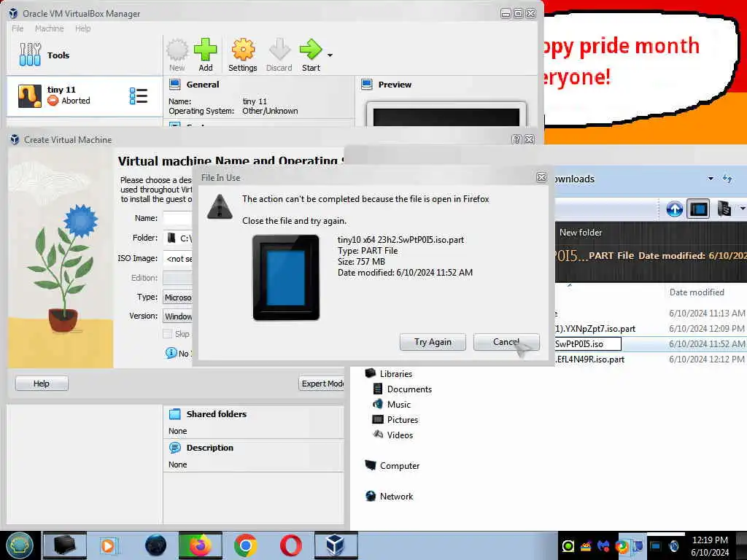The width and height of the screenshot is (747, 560).
Task: Toggle the preview pane icon in Explorer
Action: (x=699, y=209)
